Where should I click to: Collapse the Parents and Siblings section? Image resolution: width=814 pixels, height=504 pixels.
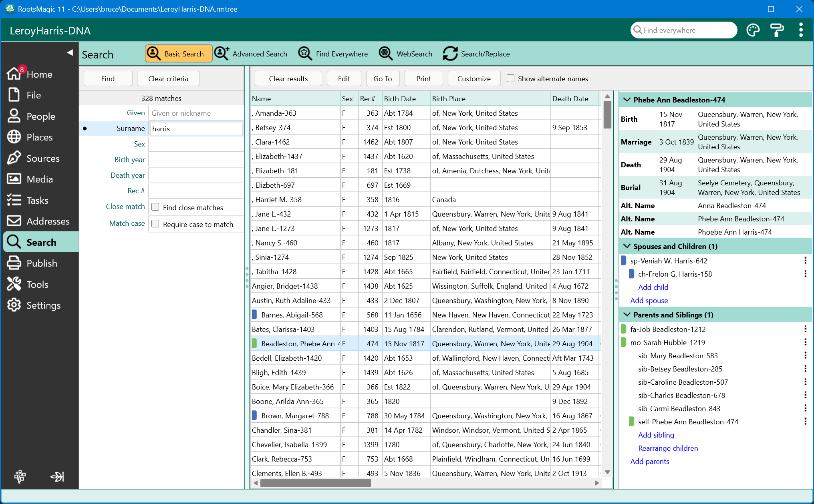(x=627, y=315)
